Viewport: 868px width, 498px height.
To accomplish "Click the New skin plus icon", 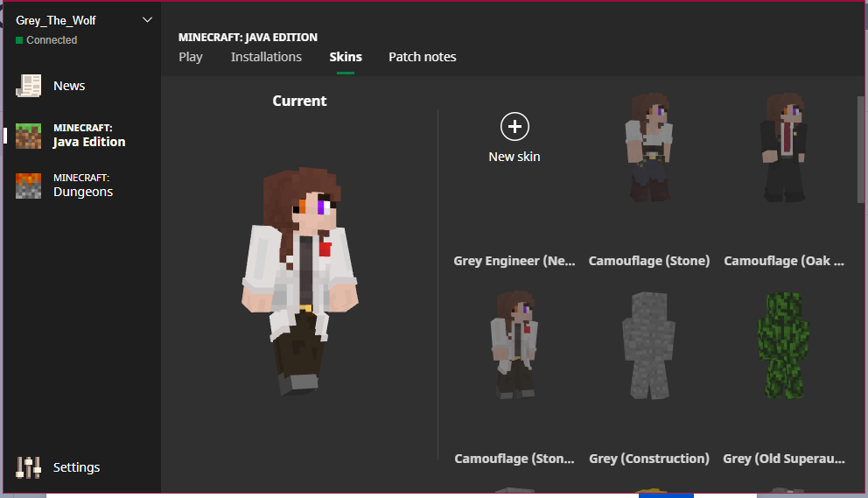I will coord(514,127).
